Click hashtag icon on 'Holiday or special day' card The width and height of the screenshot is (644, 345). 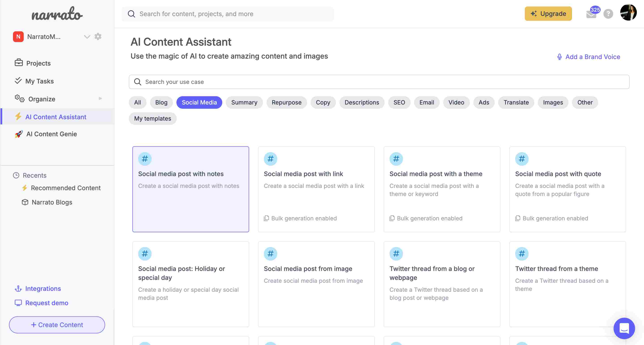145,254
